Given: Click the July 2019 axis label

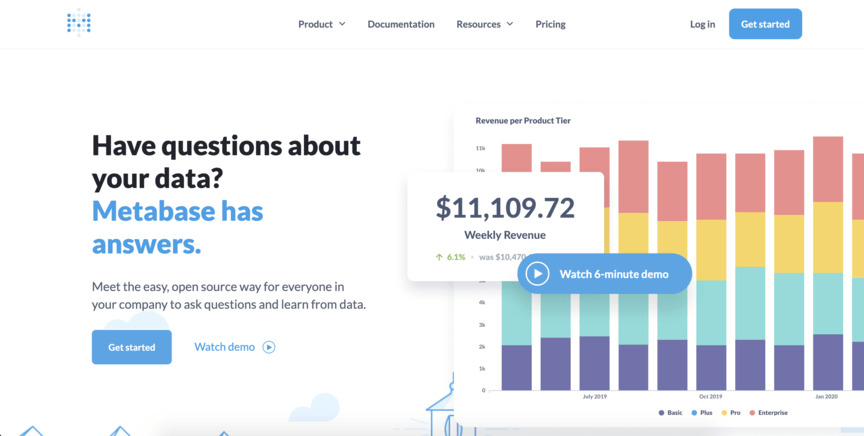Looking at the screenshot, I should click(595, 396).
